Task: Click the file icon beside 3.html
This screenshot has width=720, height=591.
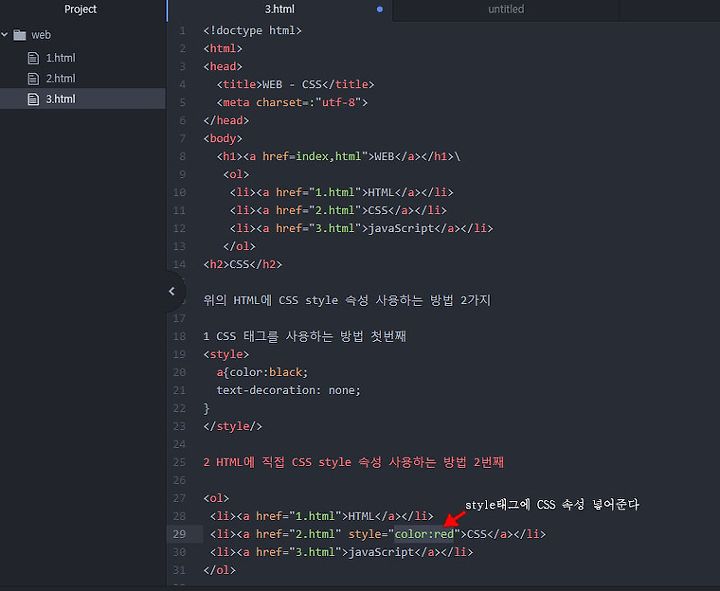Action: coord(33,99)
